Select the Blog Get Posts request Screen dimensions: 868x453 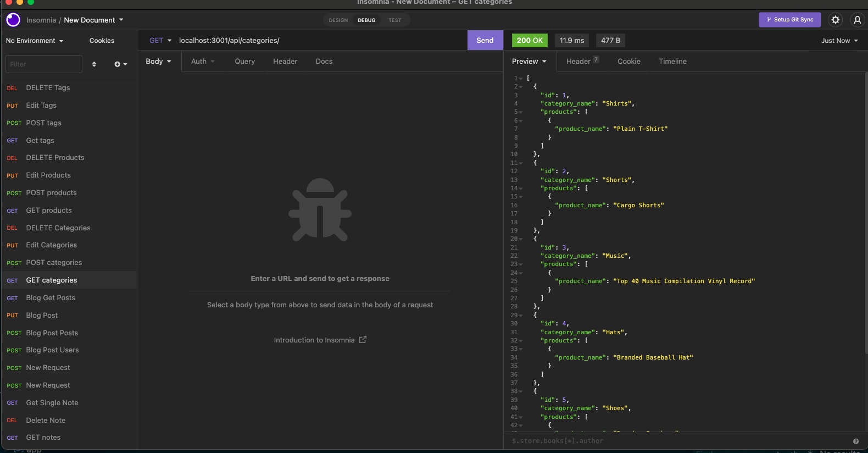pos(69,298)
